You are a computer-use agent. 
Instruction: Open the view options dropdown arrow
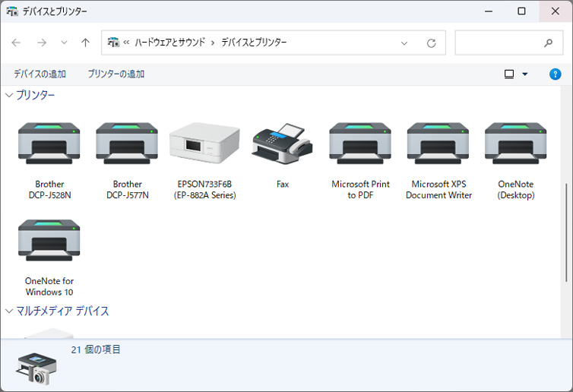pyautogui.click(x=525, y=74)
